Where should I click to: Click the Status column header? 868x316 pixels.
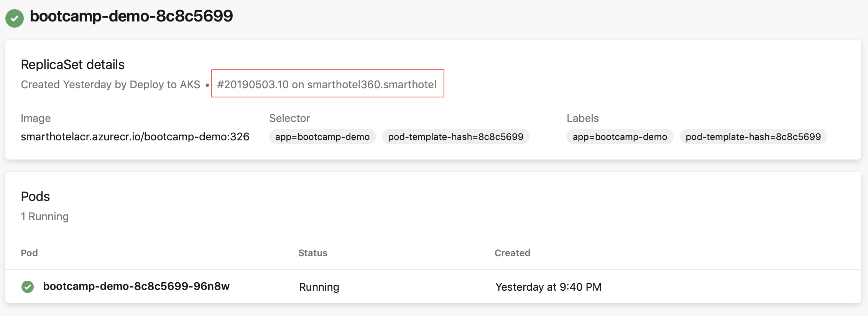(x=313, y=253)
